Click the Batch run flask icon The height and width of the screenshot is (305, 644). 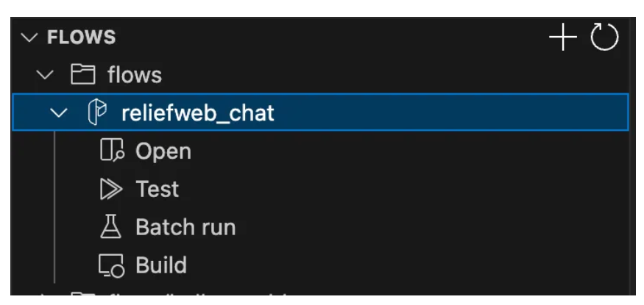[x=111, y=226]
